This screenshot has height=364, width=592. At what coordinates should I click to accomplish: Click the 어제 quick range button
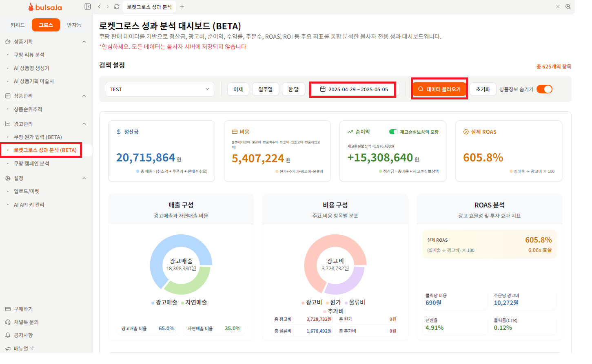coord(238,89)
